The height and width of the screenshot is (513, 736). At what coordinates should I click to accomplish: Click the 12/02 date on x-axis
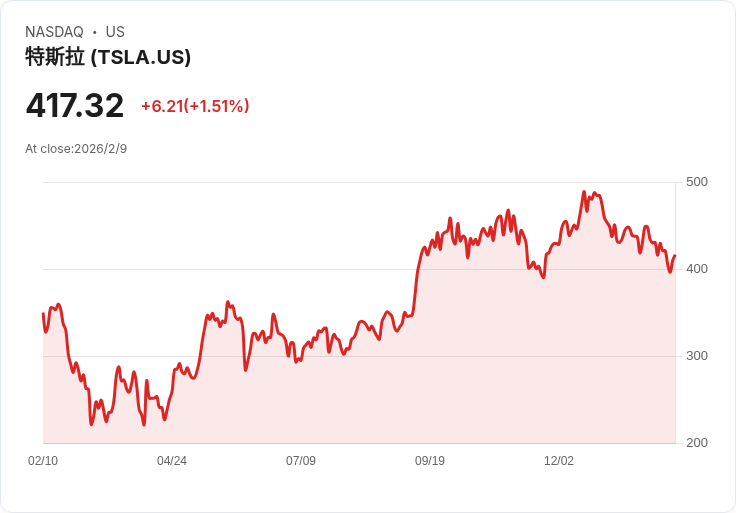559,461
